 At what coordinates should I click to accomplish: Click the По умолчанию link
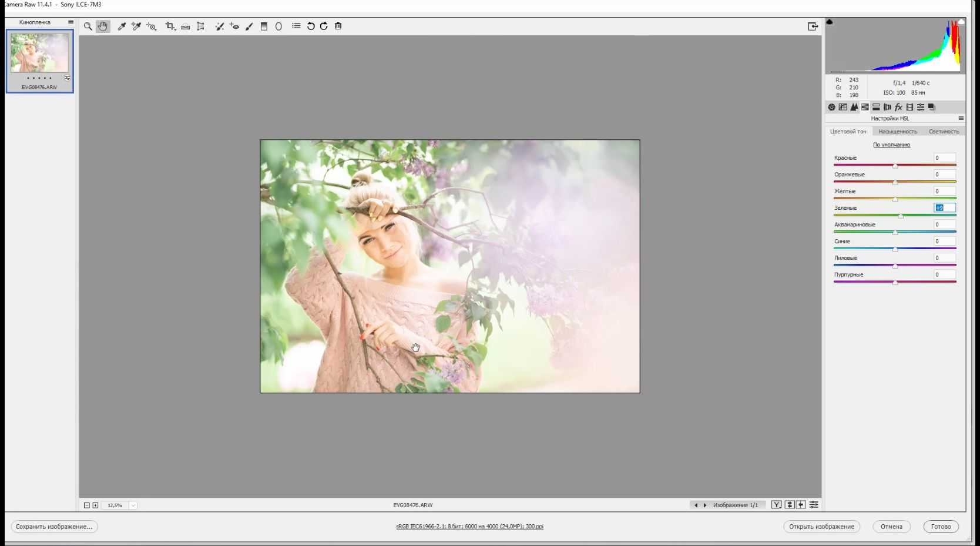pyautogui.click(x=891, y=145)
